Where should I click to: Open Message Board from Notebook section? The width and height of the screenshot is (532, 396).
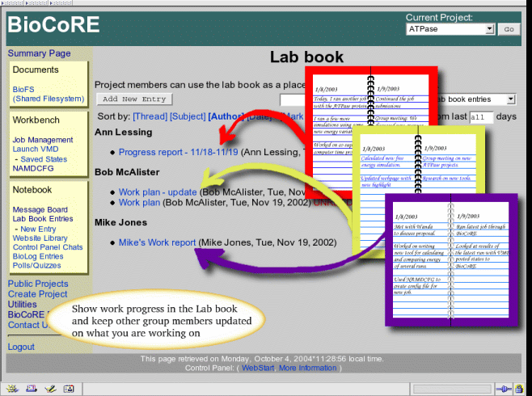coord(40,210)
